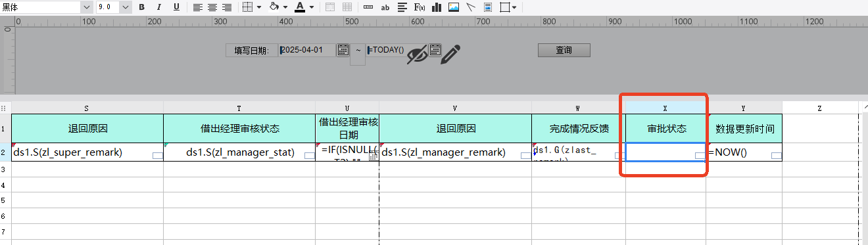Select column header Z
Screen dimensions: 868x245
[x=820, y=108]
